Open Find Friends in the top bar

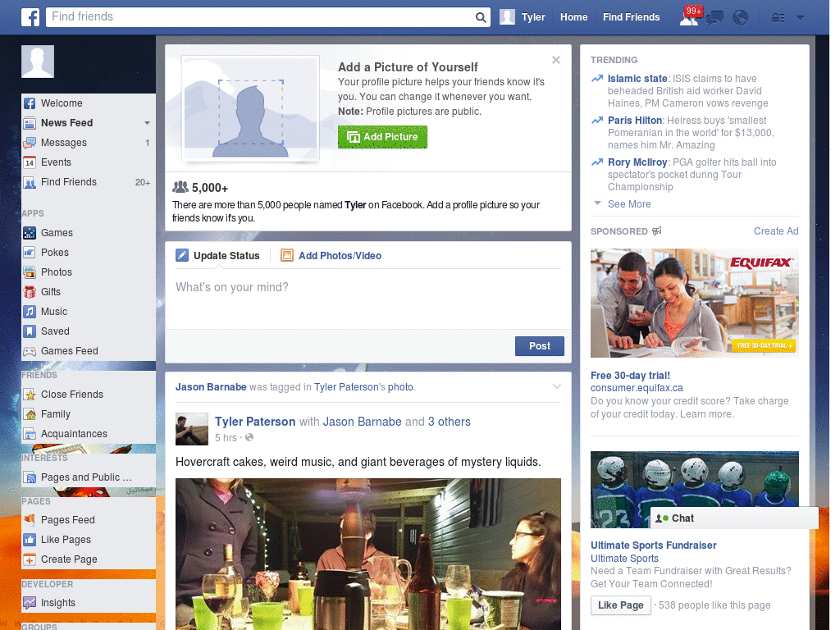[x=631, y=17]
